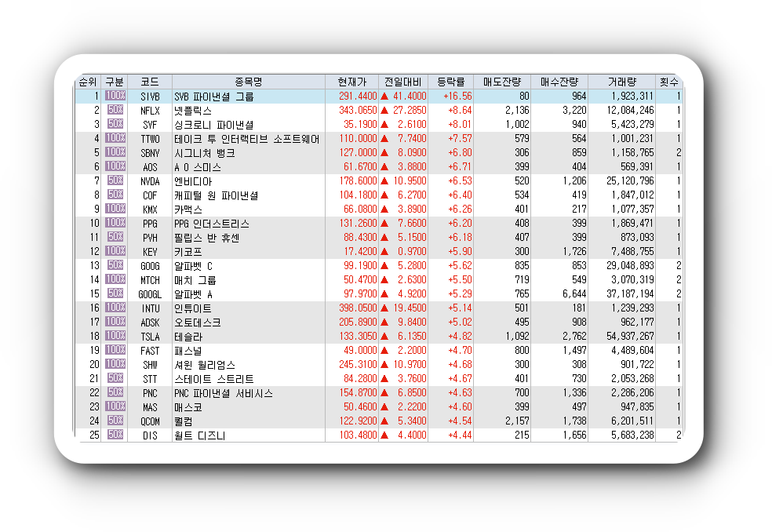Click the TSLA ticker code
The height and width of the screenshot is (532, 772).
(x=150, y=337)
